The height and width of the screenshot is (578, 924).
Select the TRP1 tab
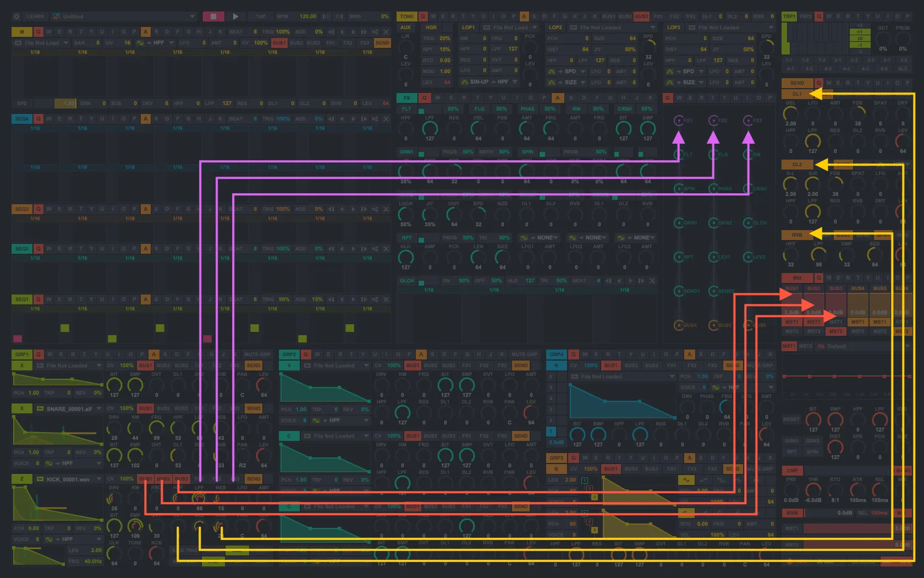[789, 17]
